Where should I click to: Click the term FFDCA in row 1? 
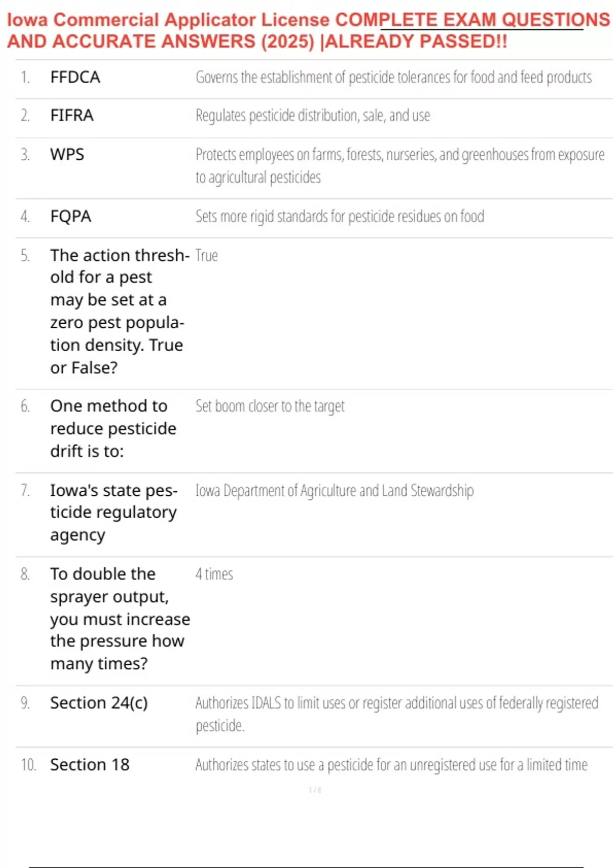coord(75,77)
